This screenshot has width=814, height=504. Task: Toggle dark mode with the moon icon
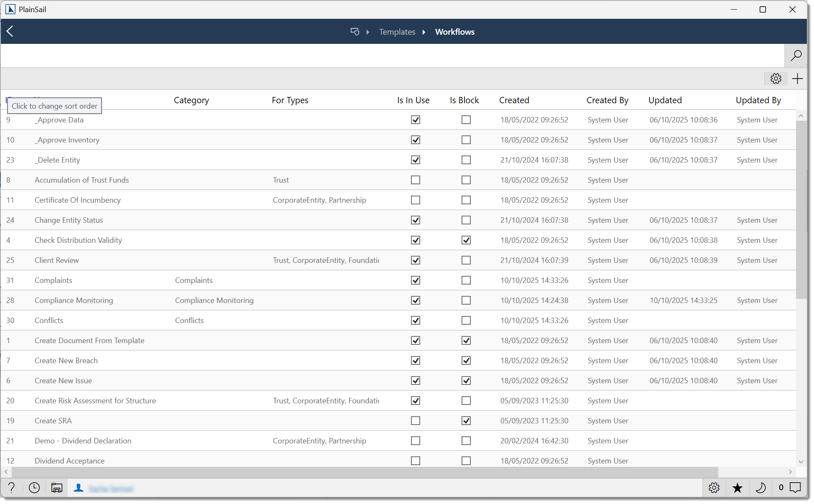click(761, 488)
